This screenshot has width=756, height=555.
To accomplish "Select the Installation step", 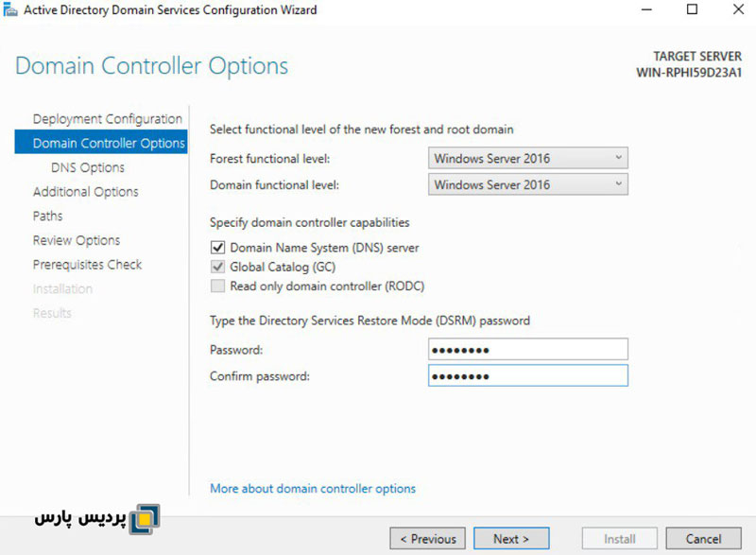I will pyautogui.click(x=62, y=288).
